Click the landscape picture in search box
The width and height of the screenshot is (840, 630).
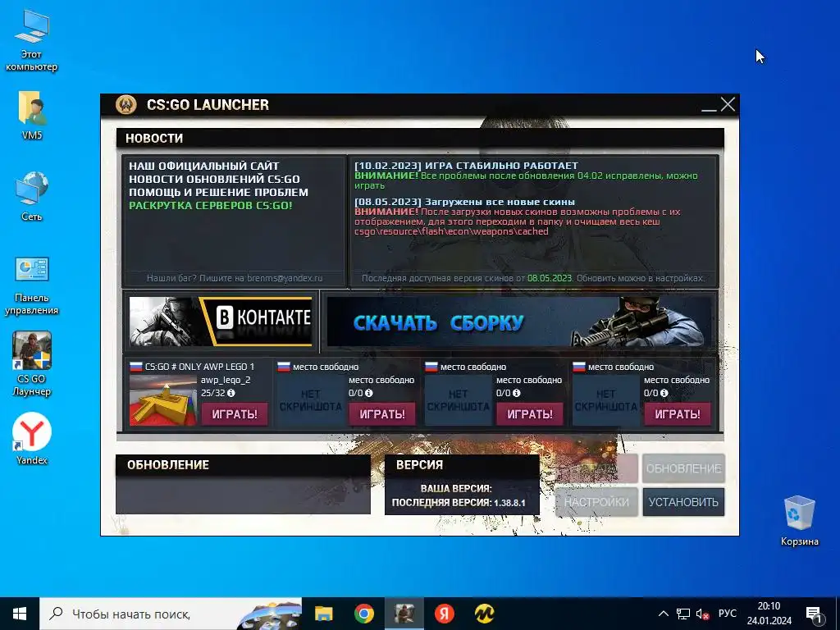269,615
